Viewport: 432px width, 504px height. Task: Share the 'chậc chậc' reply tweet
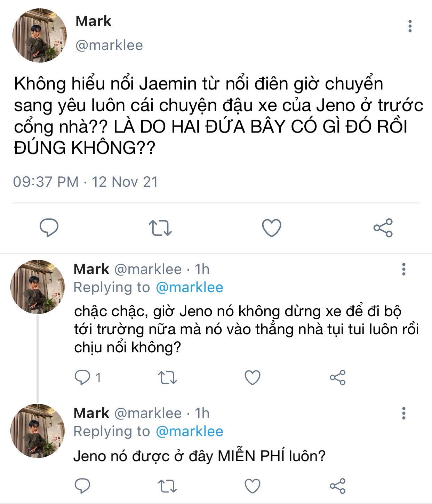point(337,377)
